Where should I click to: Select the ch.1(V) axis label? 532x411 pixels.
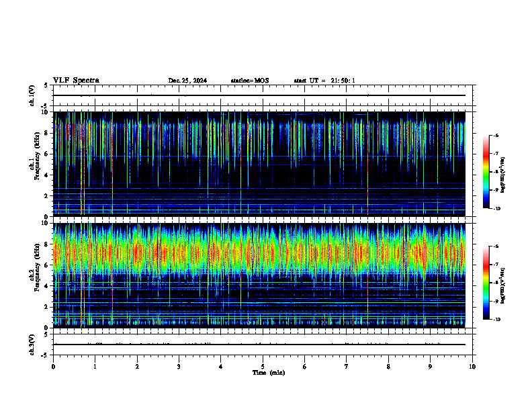[x=32, y=95]
